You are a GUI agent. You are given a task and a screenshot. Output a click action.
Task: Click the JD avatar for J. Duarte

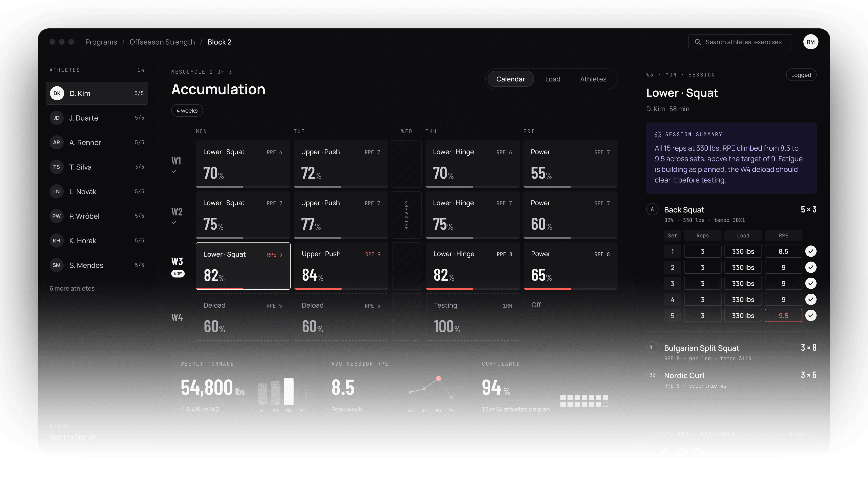pos(57,118)
